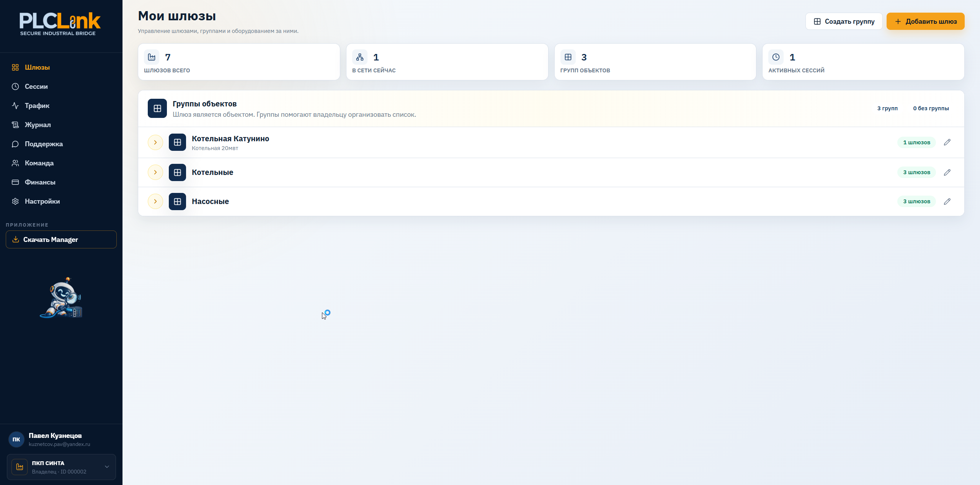Click the 'Котельная 20мвт' subtitle
The width and height of the screenshot is (980, 485).
click(x=215, y=149)
